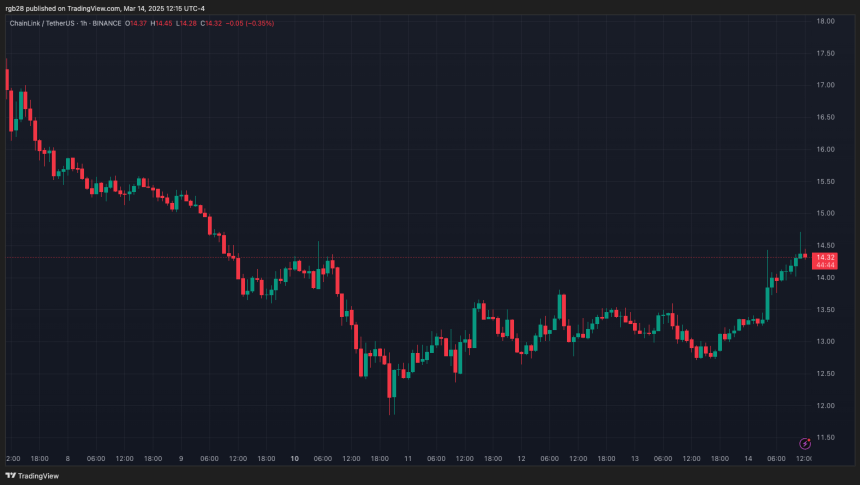Viewport: 860px width, 485px height.
Task: Click the 15.00 price axis label
Action: click(826, 213)
